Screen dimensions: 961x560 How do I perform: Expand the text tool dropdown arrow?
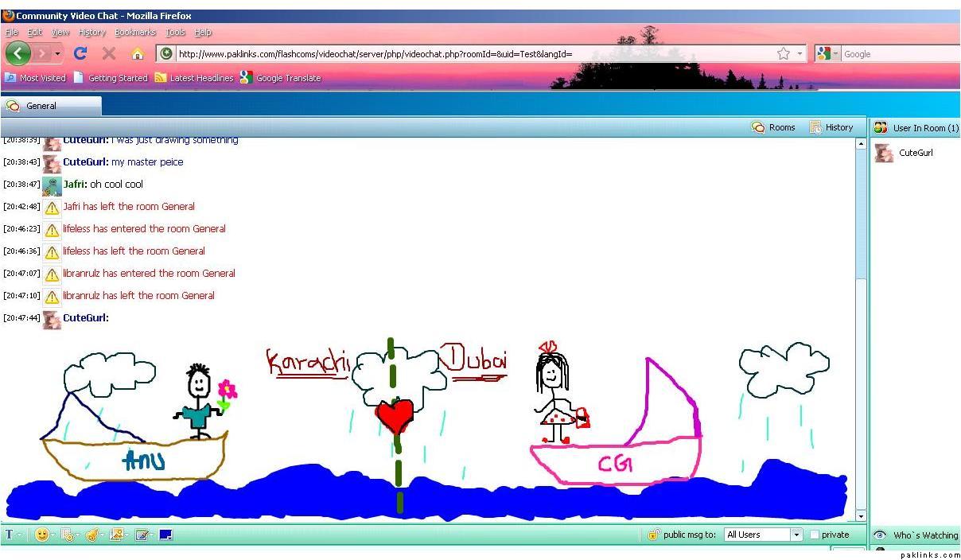tap(19, 535)
